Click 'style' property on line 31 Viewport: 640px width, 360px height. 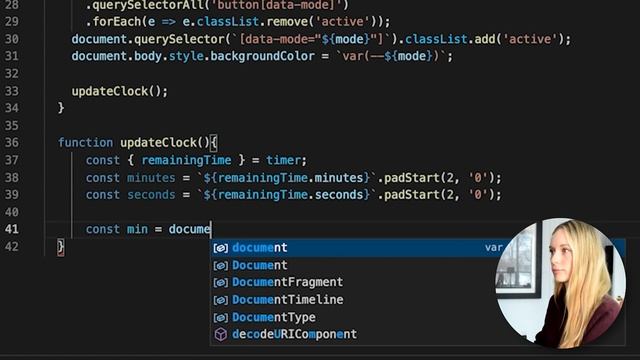pyautogui.click(x=186, y=56)
